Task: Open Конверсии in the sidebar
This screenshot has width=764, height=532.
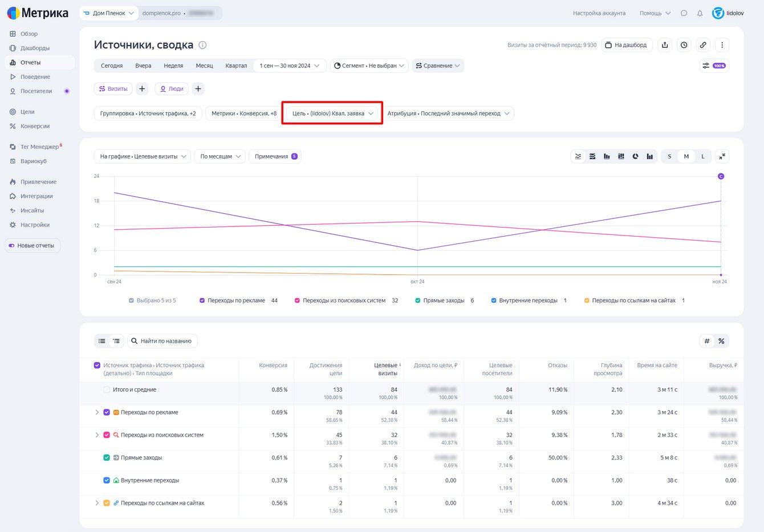Action: click(35, 126)
